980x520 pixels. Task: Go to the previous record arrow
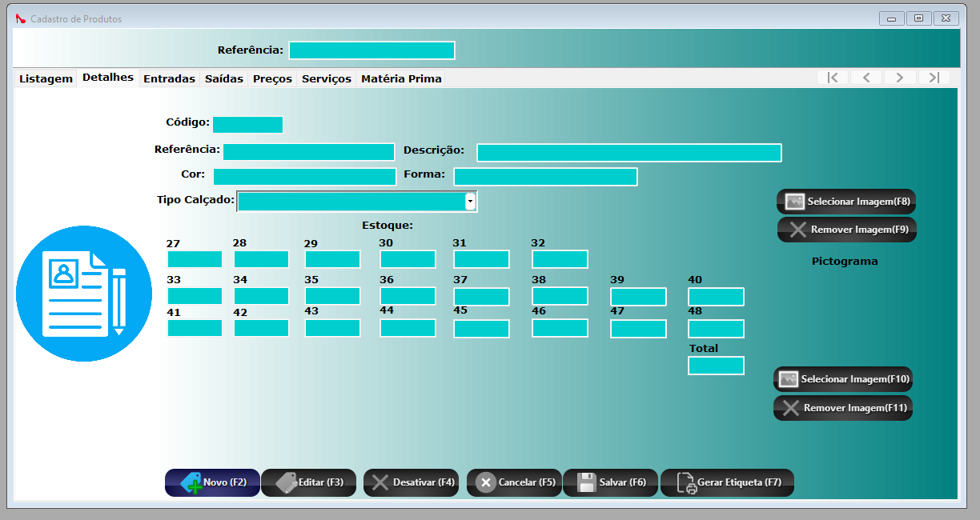(x=866, y=78)
